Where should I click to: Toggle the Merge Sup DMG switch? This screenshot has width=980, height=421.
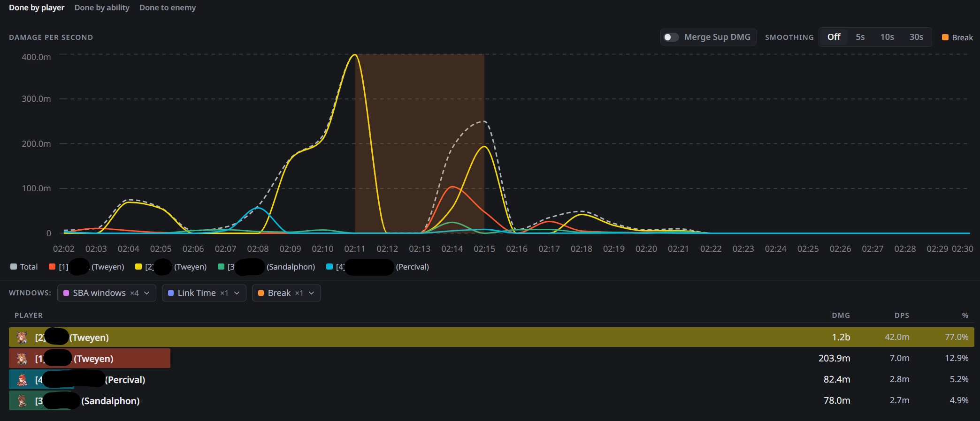(x=671, y=37)
